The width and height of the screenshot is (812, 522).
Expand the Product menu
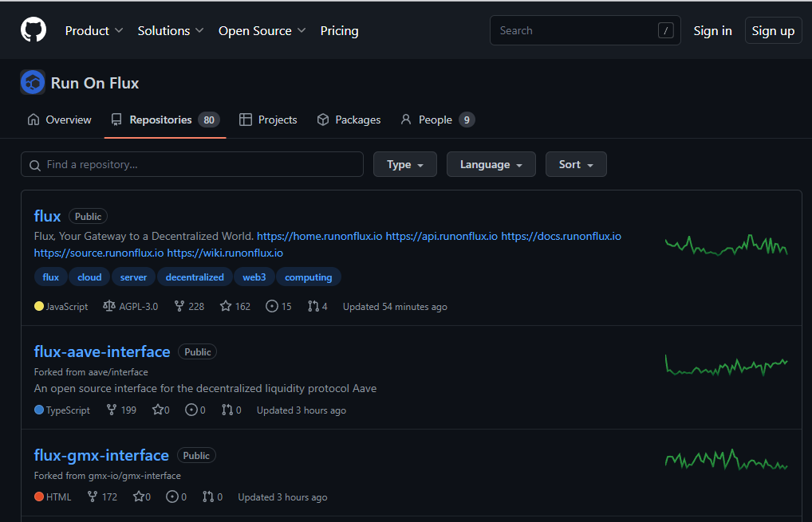[x=94, y=30]
